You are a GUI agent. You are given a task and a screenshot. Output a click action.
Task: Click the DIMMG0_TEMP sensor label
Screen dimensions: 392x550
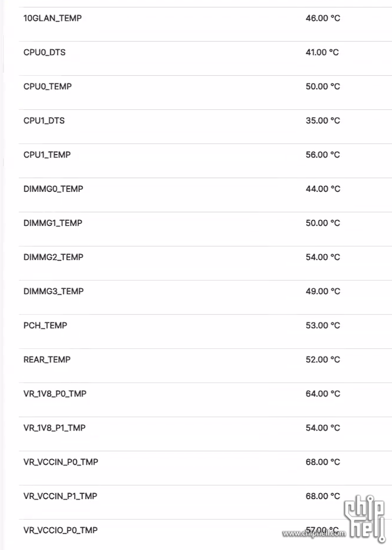point(53,189)
